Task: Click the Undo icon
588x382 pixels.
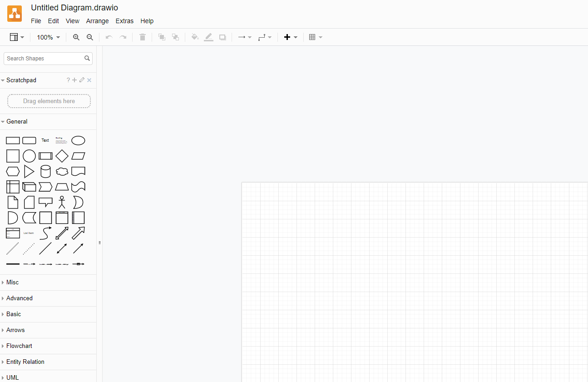Action: pyautogui.click(x=109, y=37)
